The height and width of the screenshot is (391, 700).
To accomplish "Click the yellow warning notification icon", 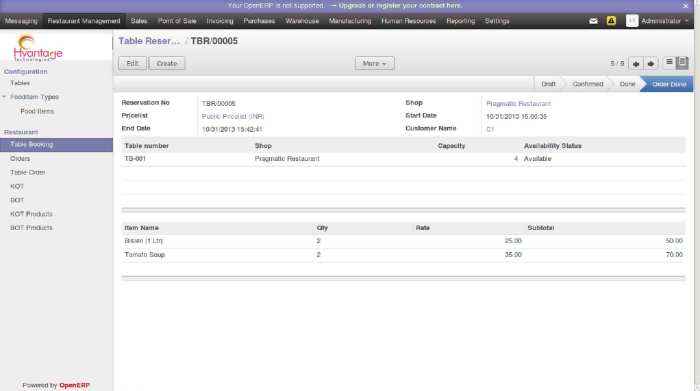I will (611, 21).
